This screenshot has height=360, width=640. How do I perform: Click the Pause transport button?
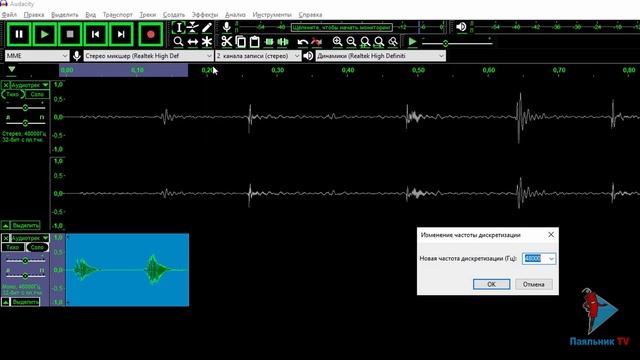tap(19, 34)
